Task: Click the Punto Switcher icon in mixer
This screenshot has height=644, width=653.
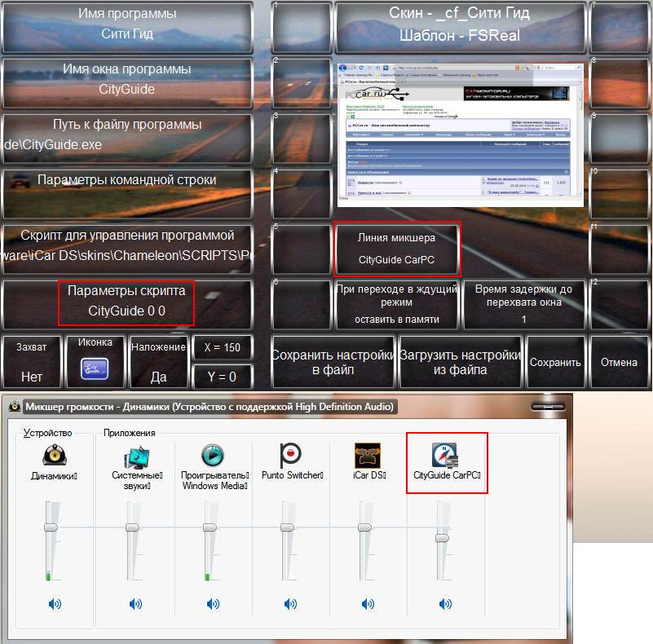Action: coord(290,455)
